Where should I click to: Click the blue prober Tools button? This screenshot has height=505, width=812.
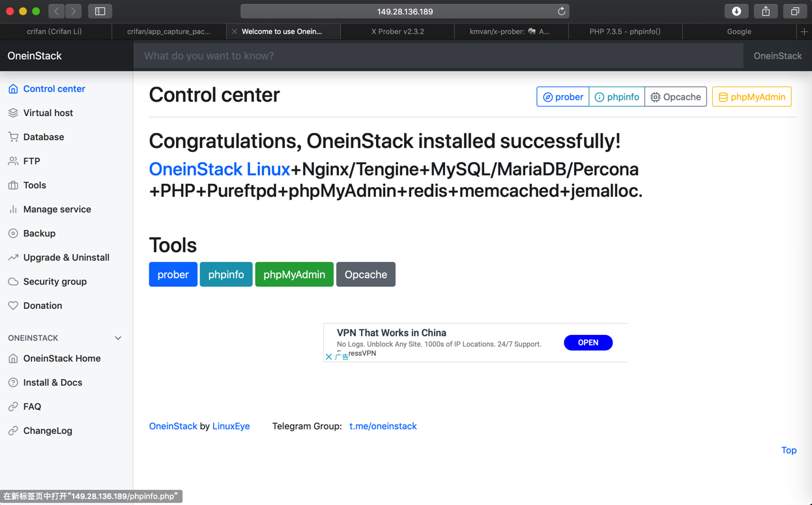click(173, 274)
